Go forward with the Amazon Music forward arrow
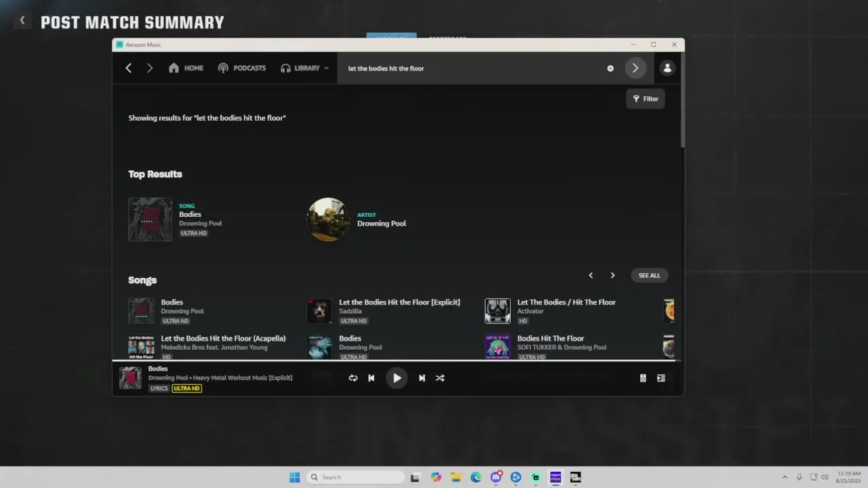 150,68
